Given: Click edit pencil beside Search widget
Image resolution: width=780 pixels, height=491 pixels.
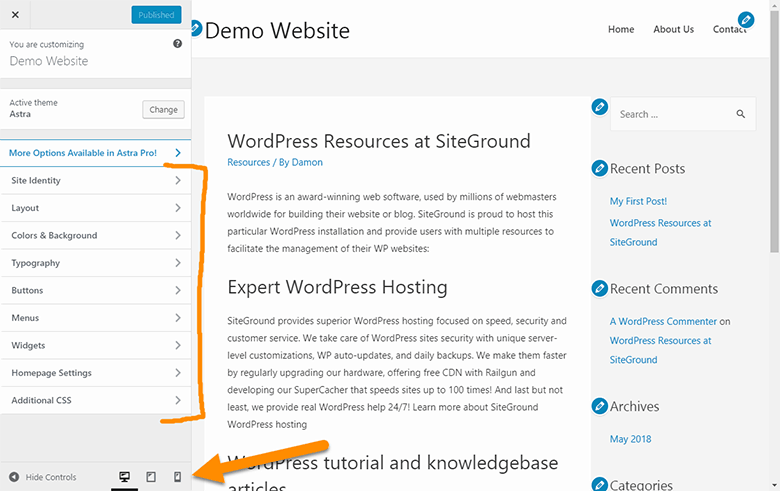Looking at the screenshot, I should point(600,106).
